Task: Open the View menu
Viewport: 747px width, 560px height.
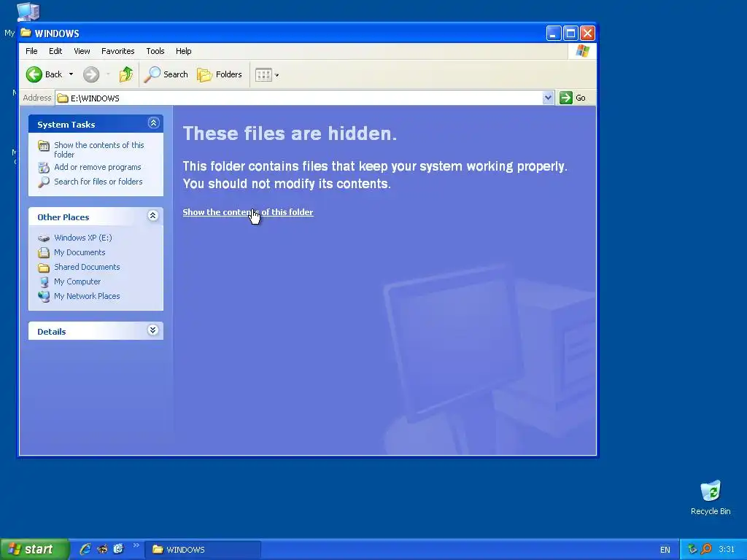Action: [82, 51]
